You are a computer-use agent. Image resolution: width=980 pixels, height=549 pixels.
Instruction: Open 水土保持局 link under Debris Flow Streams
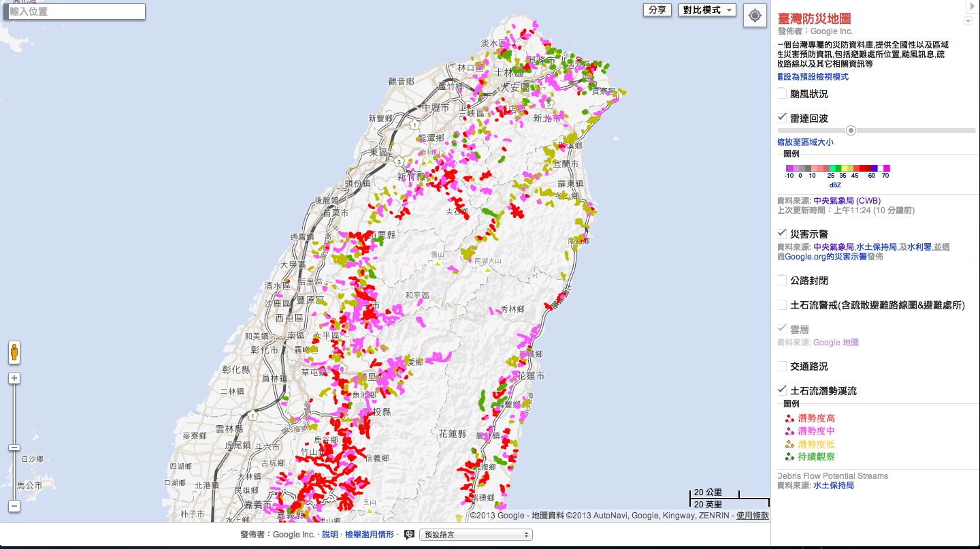pos(833,486)
